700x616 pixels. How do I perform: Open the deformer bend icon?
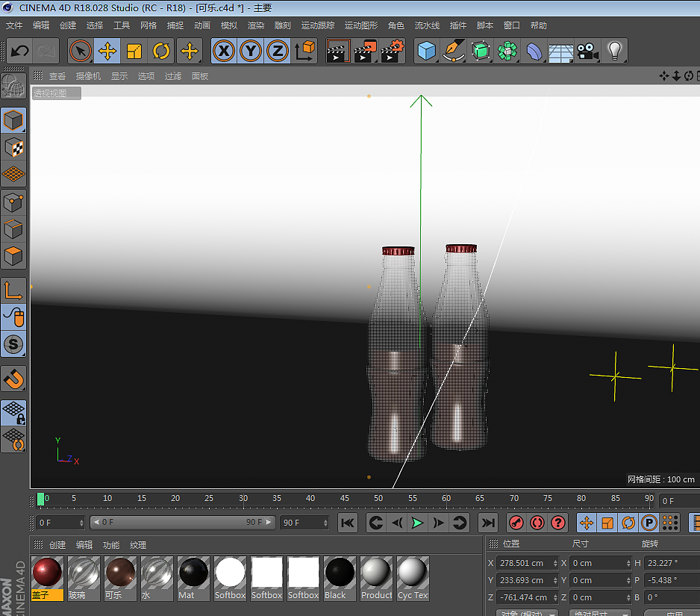click(534, 51)
